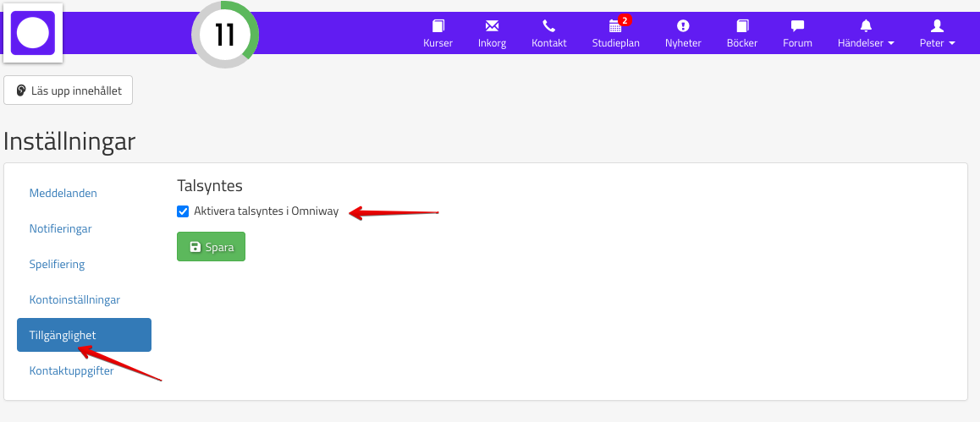The height and width of the screenshot is (422, 980).
Task: Click the circular progress indicator showing 11
Action: (x=224, y=35)
